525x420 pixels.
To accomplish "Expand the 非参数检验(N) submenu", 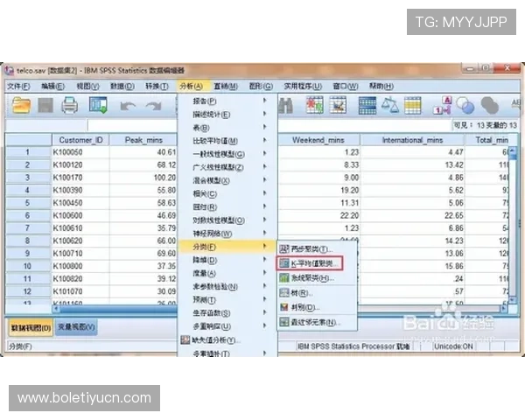I will click(x=227, y=286).
